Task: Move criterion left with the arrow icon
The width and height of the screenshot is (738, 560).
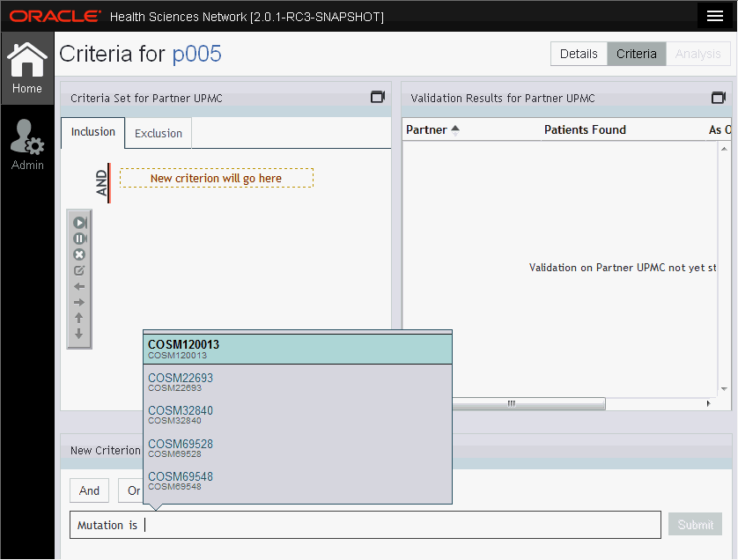Action: tap(79, 286)
